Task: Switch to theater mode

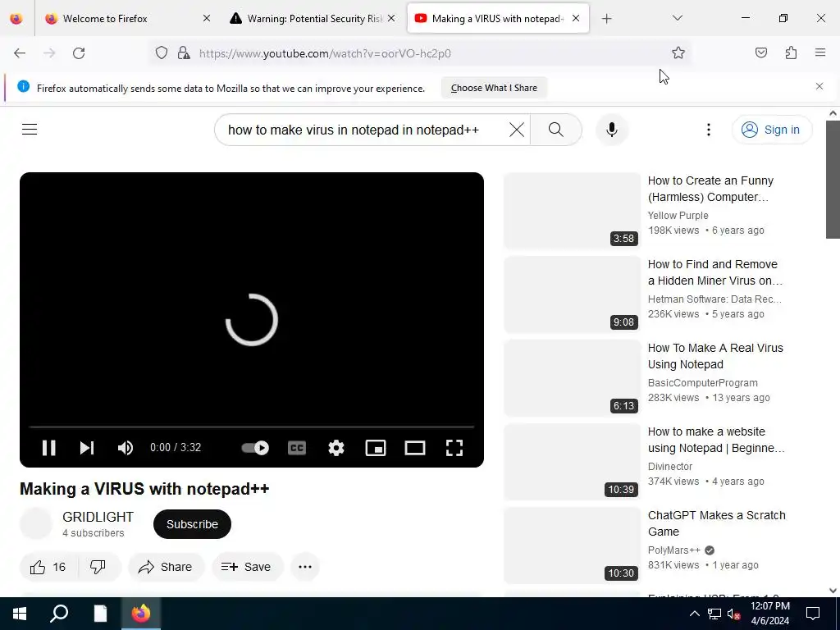Action: tap(414, 448)
